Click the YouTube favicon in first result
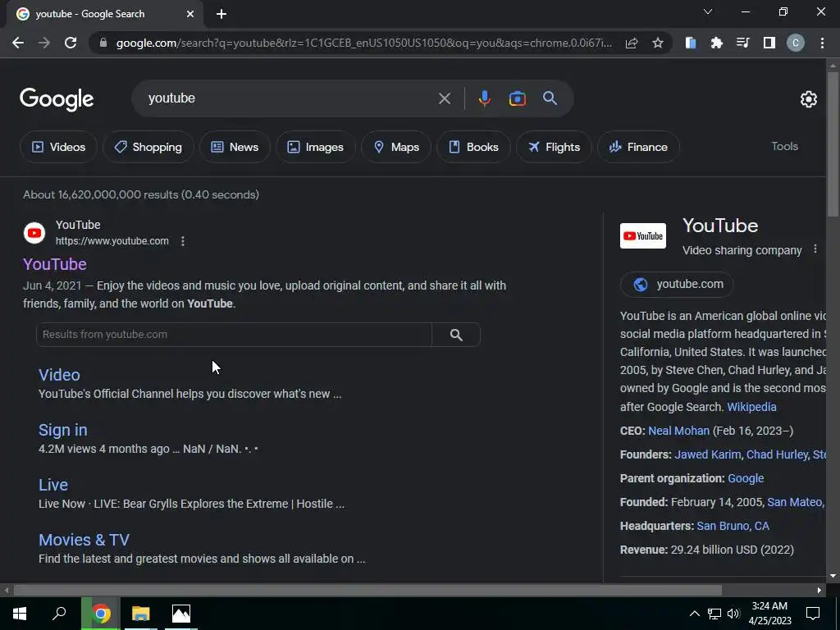840x630 pixels. pos(34,233)
